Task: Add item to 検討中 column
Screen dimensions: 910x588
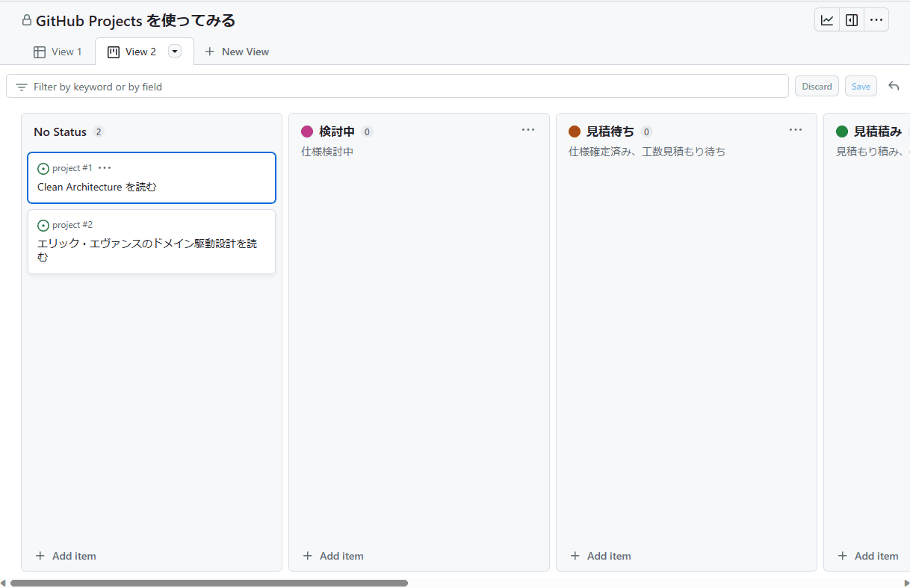Action: (333, 556)
